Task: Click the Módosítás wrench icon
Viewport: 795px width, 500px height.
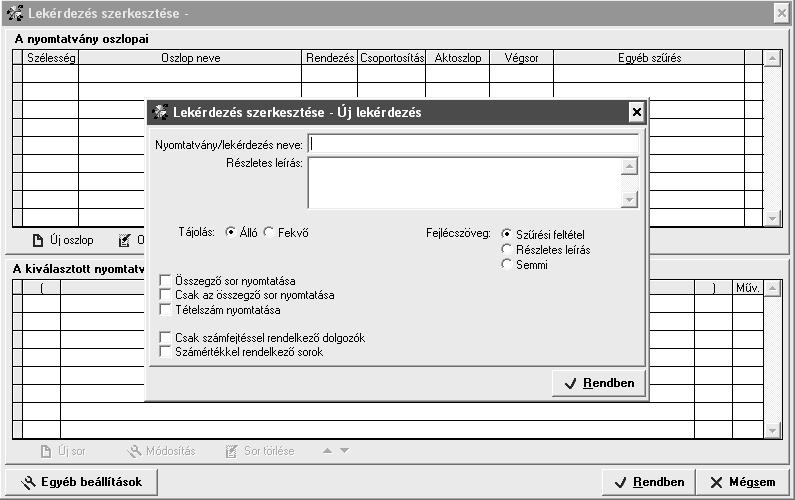Action: coord(134,451)
